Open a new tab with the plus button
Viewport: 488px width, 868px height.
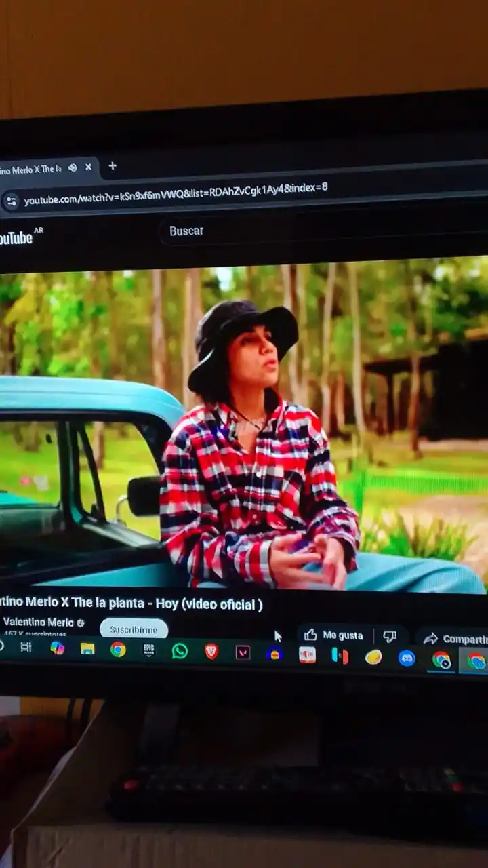(x=113, y=166)
